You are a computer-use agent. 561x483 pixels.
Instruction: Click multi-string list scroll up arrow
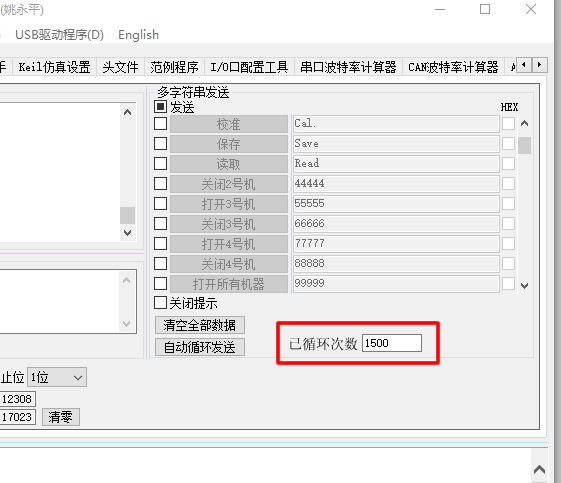tap(525, 123)
